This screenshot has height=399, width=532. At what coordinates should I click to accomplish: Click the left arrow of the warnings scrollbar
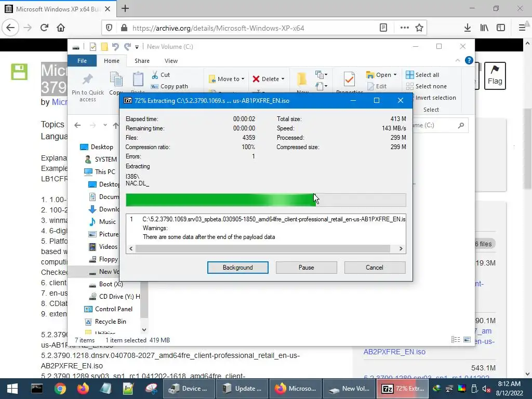tap(131, 249)
